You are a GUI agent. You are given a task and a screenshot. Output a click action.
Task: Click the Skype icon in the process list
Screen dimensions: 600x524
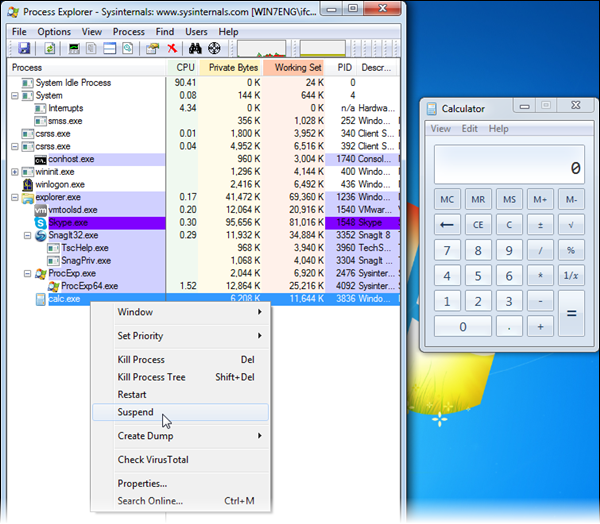point(41,223)
